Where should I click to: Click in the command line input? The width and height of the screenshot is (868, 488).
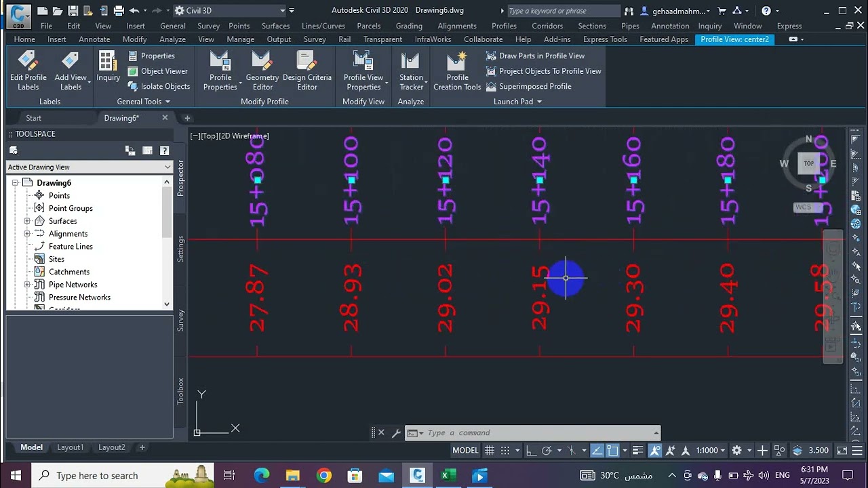pos(538,433)
